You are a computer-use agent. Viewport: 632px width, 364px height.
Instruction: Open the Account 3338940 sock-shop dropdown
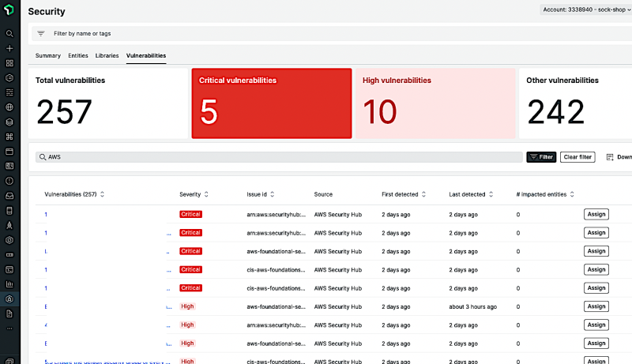(585, 10)
